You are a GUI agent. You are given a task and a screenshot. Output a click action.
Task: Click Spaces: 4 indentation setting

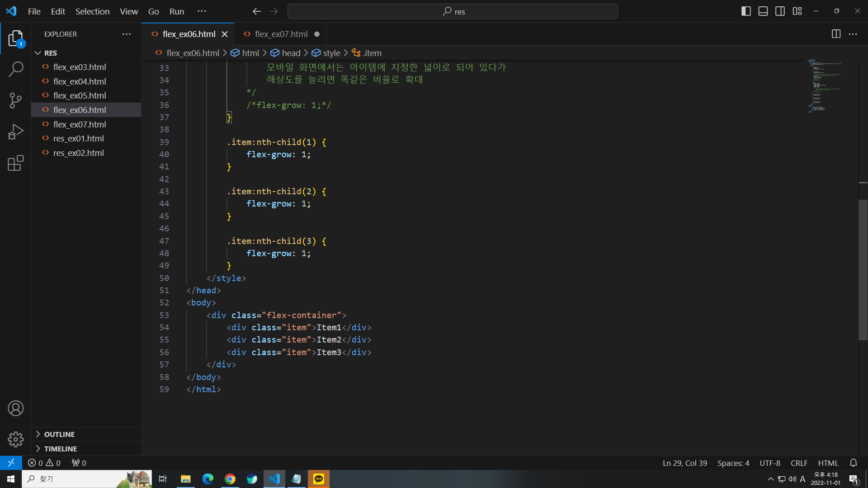point(733,463)
